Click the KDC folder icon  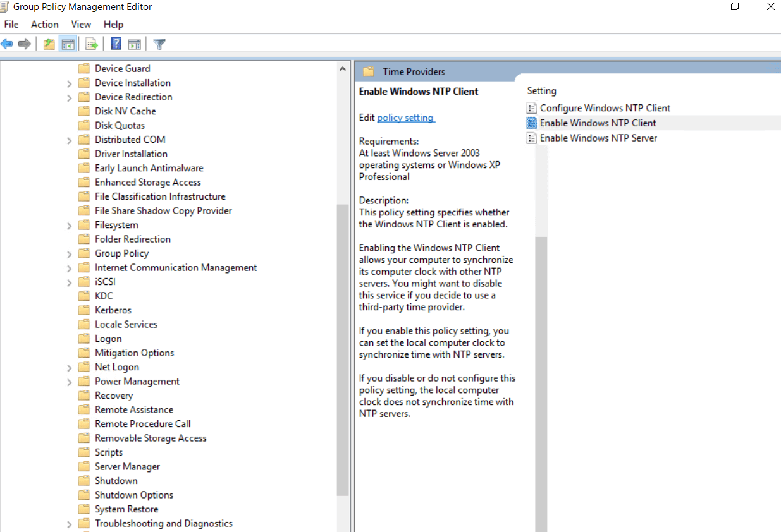point(84,296)
